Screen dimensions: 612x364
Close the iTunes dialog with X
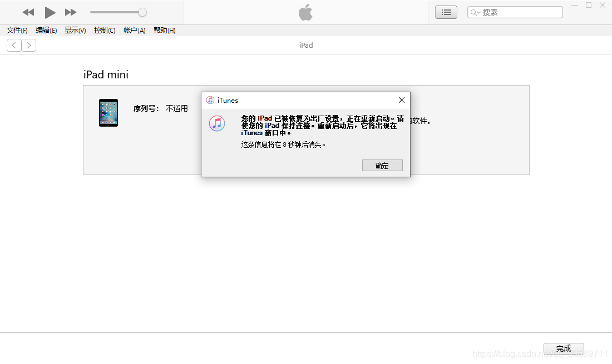point(402,100)
